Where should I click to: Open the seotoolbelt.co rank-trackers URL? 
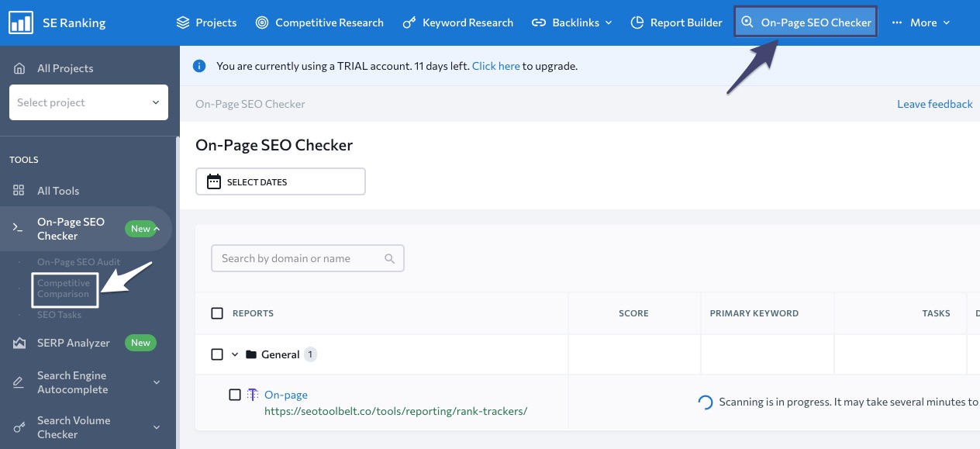click(x=395, y=411)
